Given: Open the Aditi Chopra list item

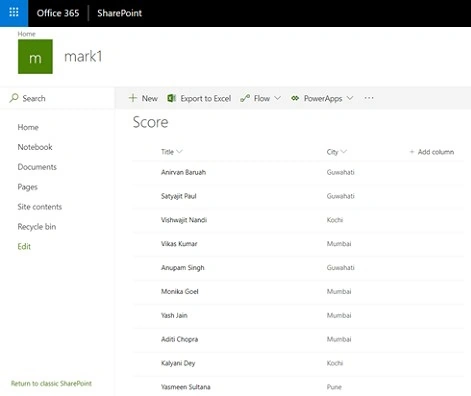Looking at the screenshot, I should pyautogui.click(x=179, y=339).
